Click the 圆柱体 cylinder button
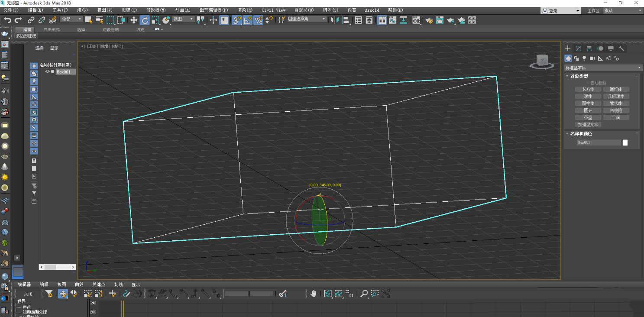This screenshot has height=317, width=644. [588, 104]
